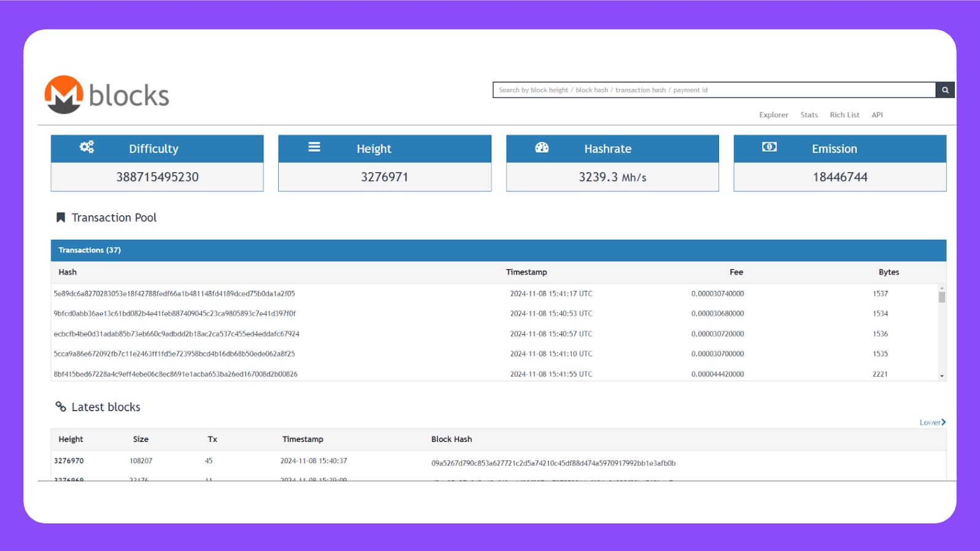Viewport: 980px width, 551px height.
Task: Open the API link
Action: [877, 115]
